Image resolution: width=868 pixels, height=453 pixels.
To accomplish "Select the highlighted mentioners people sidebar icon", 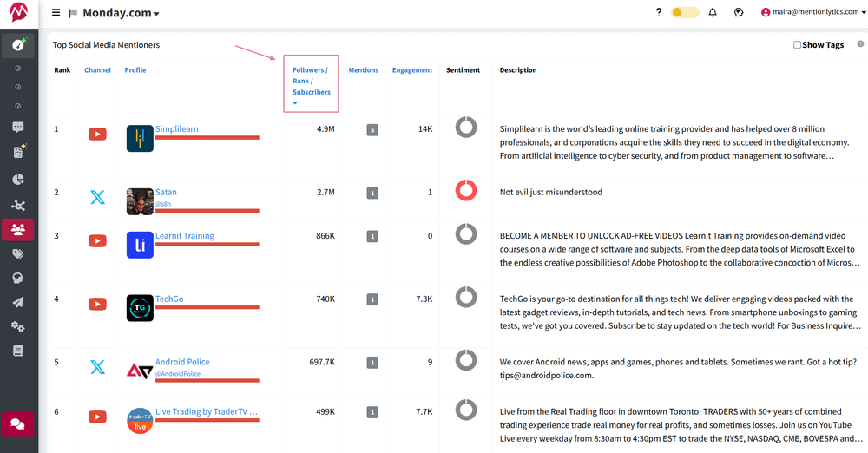I will click(x=18, y=229).
